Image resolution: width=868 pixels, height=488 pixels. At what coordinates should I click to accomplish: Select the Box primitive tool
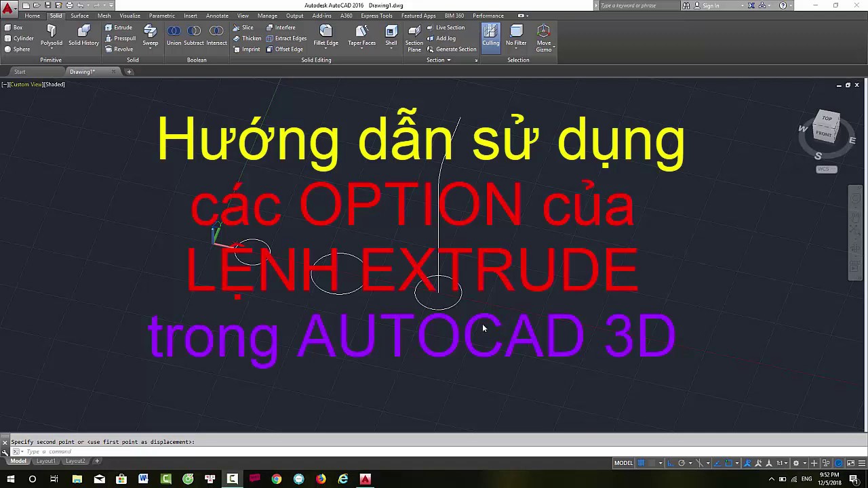click(x=14, y=28)
